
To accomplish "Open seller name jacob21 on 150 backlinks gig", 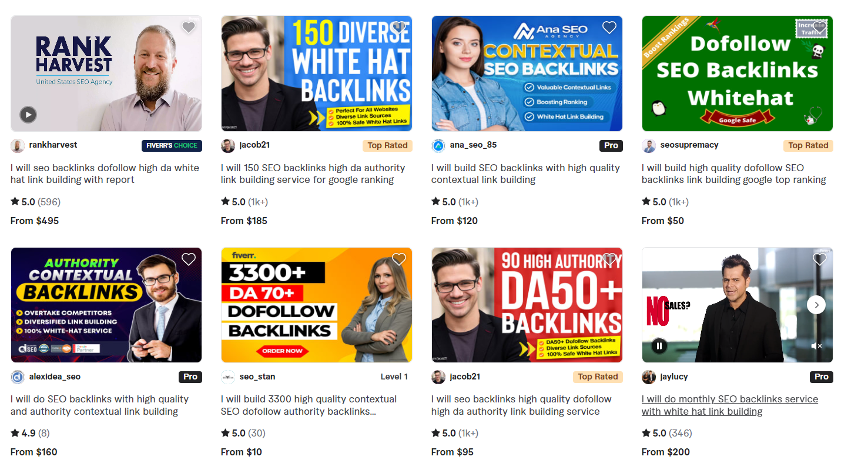I will point(254,145).
